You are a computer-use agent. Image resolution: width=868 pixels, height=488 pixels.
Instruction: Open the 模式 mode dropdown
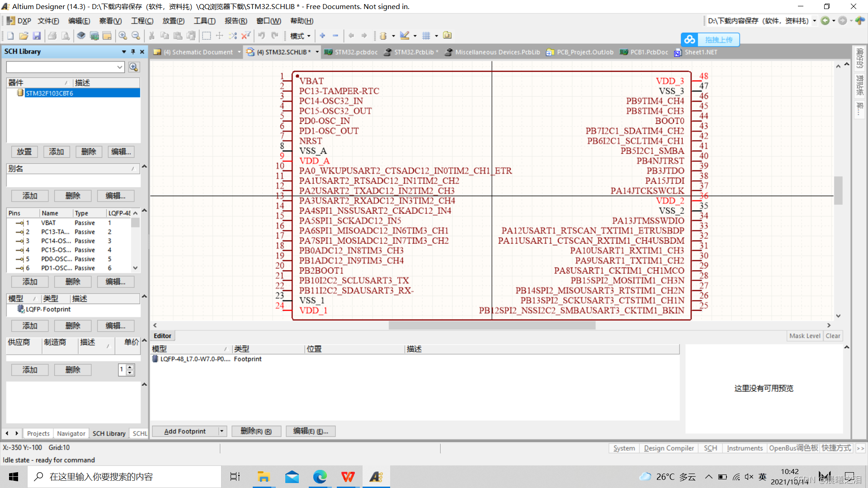(300, 36)
